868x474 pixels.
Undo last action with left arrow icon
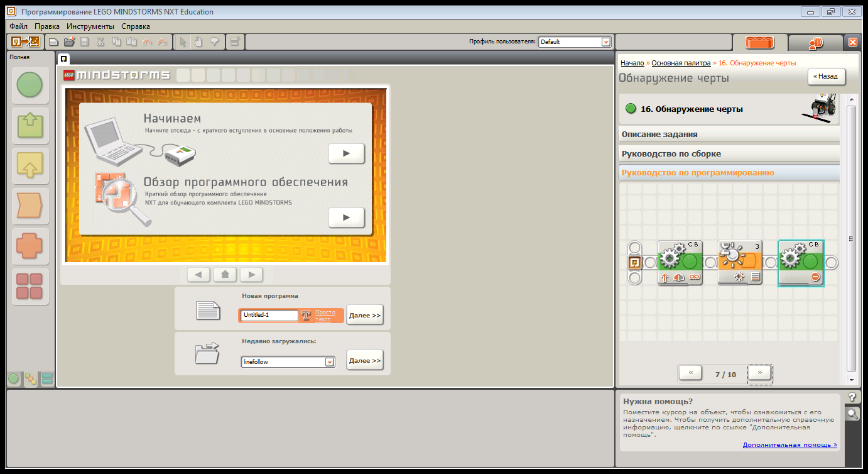point(147,42)
